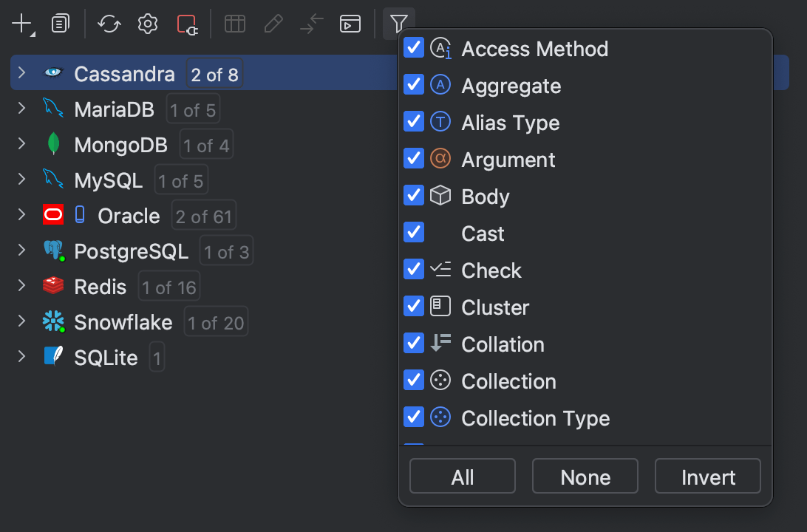Uncheck the Access Method filter
The height and width of the screenshot is (532, 807).
pyautogui.click(x=413, y=47)
